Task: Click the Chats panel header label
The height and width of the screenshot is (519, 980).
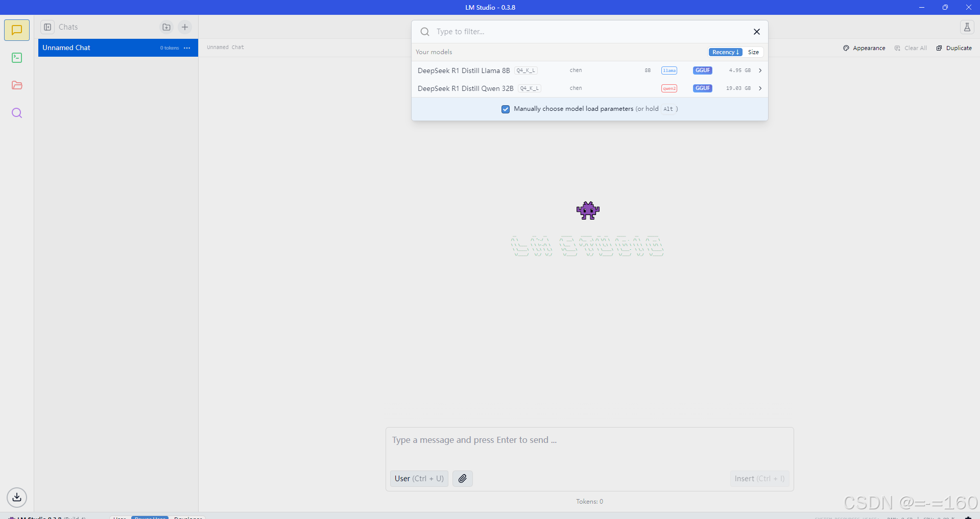Action: [x=68, y=27]
